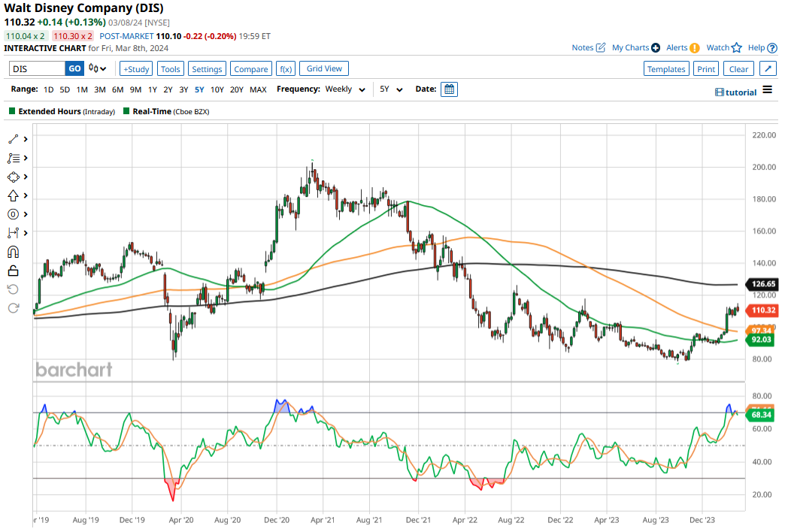Open the Settings menu
The height and width of the screenshot is (532, 785).
pos(207,69)
